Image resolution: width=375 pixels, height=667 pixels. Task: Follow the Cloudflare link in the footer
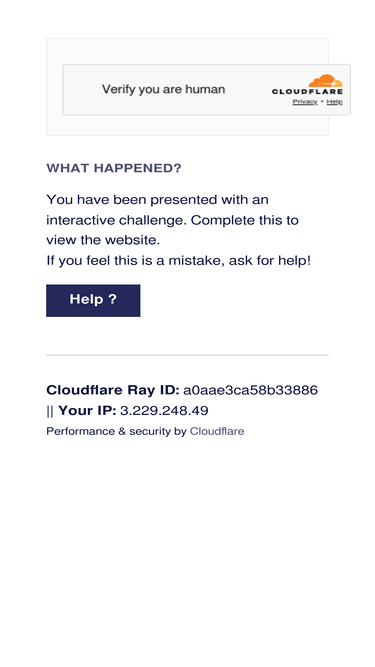(x=217, y=431)
